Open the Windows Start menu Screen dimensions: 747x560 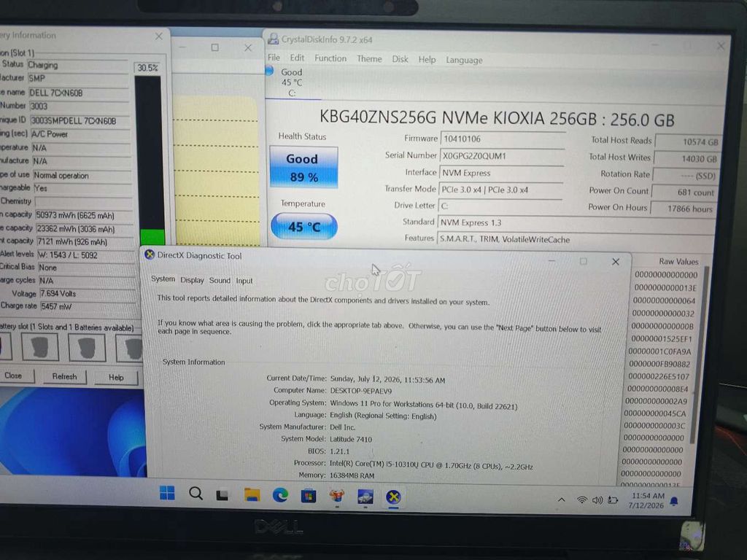click(167, 493)
